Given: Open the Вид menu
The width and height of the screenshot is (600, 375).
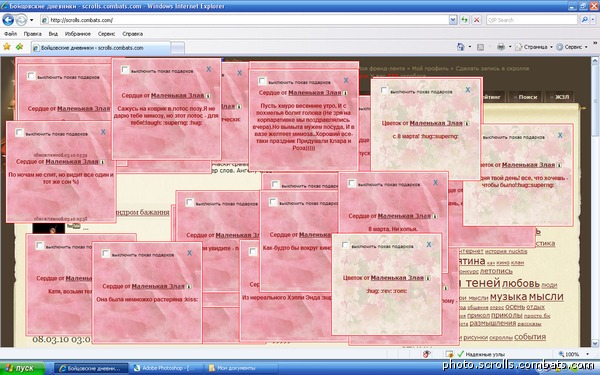Looking at the screenshot, I should point(53,34).
